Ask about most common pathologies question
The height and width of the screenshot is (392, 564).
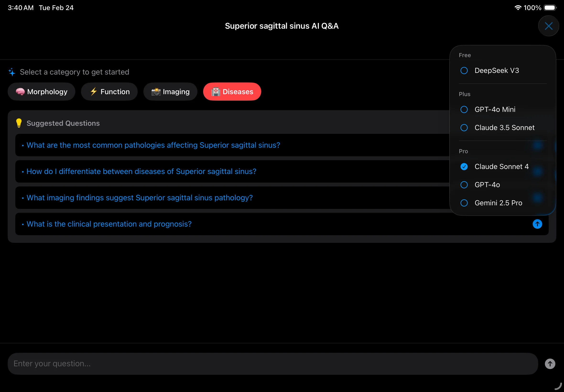point(153,145)
